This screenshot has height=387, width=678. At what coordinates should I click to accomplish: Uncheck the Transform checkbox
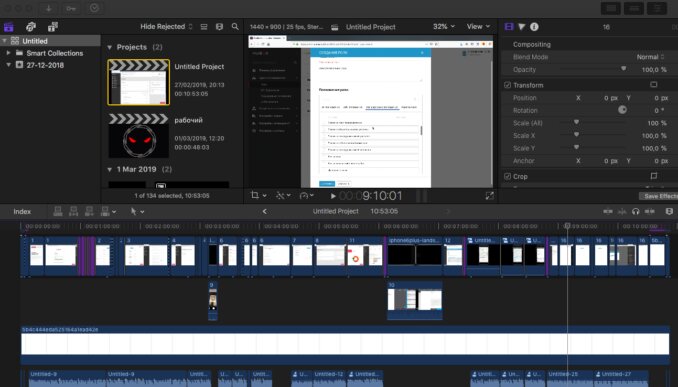click(507, 85)
